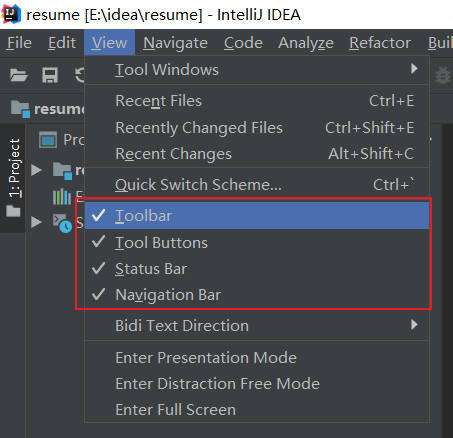This screenshot has width=453, height=438.
Task: Click the resume module folder icon in tree
Action: point(62,171)
